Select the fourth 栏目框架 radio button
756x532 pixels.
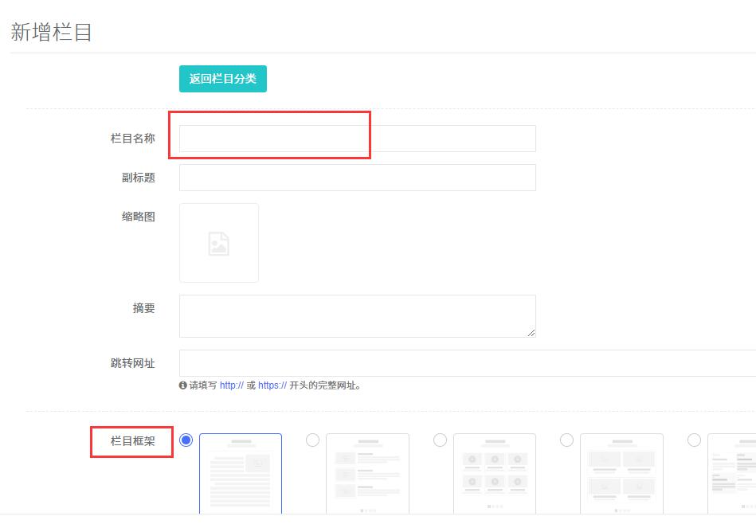(x=566, y=440)
